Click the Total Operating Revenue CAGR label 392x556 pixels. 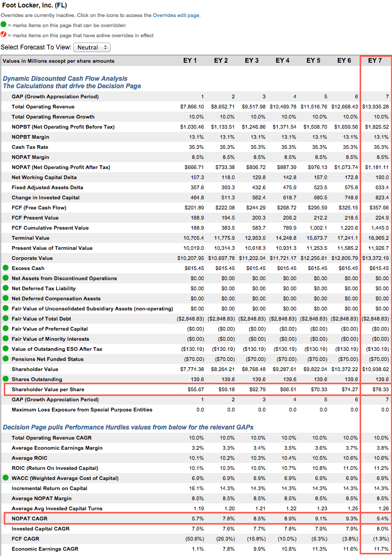[x=52, y=438]
